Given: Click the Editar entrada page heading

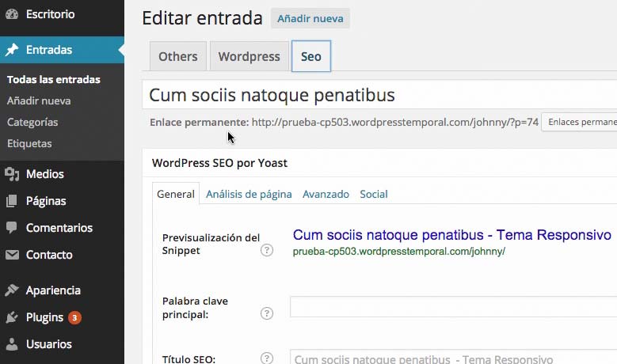Looking at the screenshot, I should [x=202, y=18].
